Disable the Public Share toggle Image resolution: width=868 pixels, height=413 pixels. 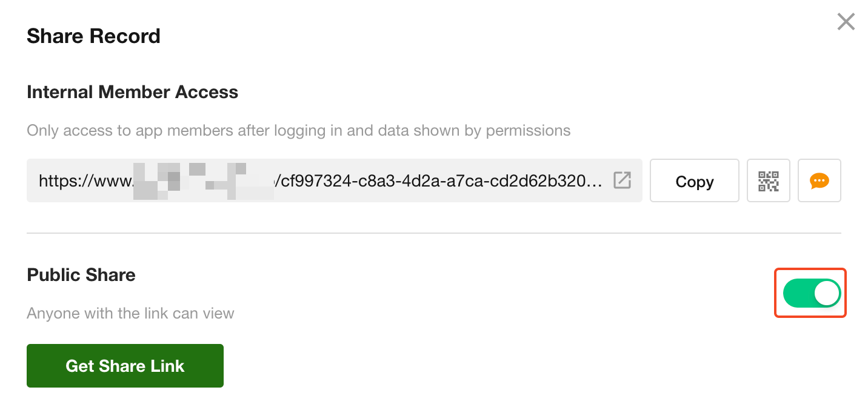tap(812, 294)
